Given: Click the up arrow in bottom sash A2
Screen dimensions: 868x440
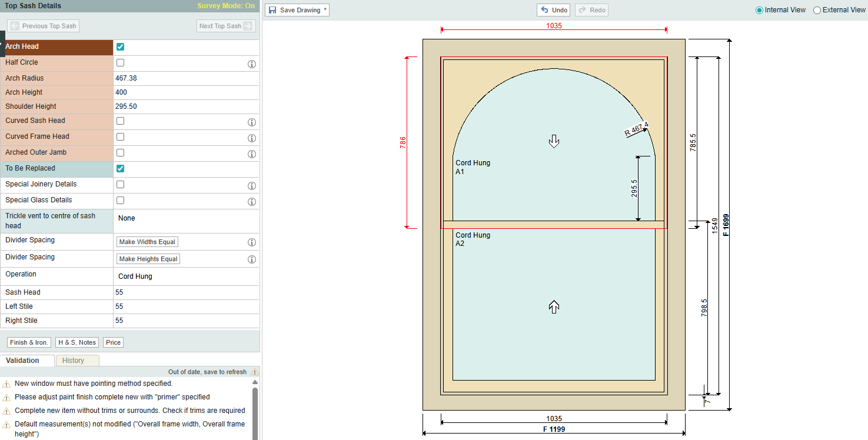Looking at the screenshot, I should point(553,306).
